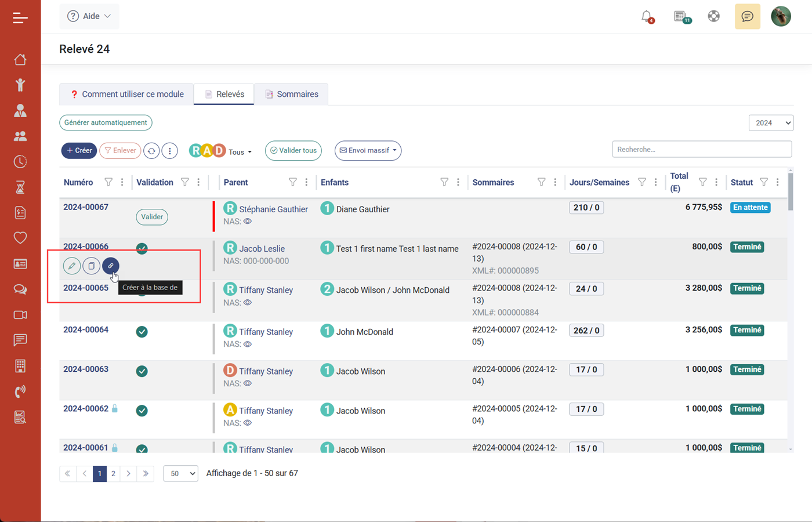
Task: Open the phone module from the sidebar
Action: point(20,391)
